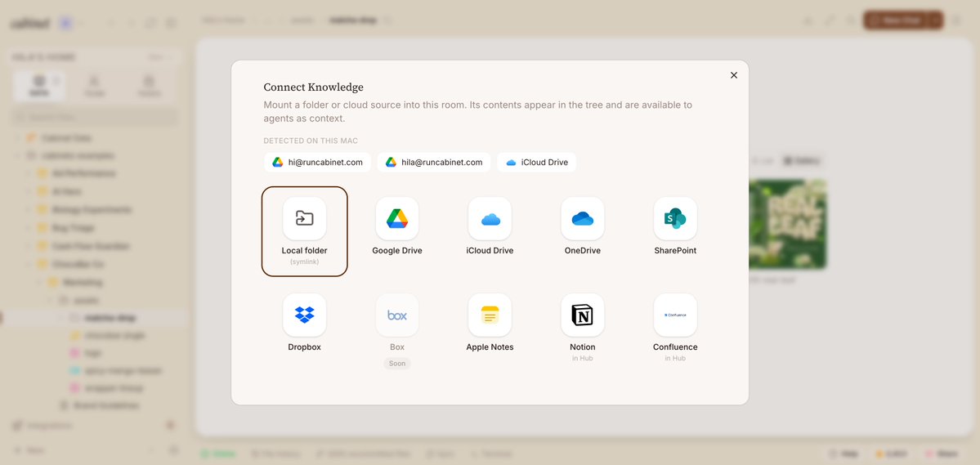Select the Notion in Hub source
The height and width of the screenshot is (465, 980).
tap(583, 328)
